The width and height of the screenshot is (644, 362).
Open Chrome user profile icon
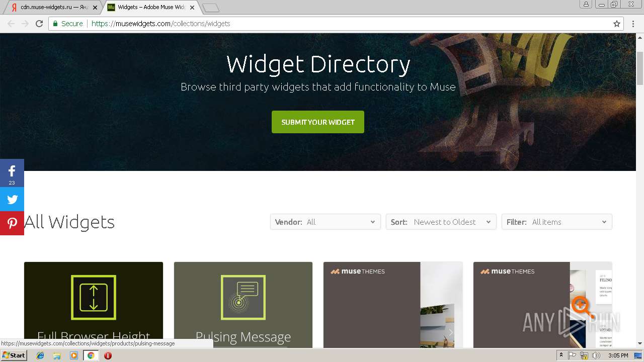tap(586, 5)
